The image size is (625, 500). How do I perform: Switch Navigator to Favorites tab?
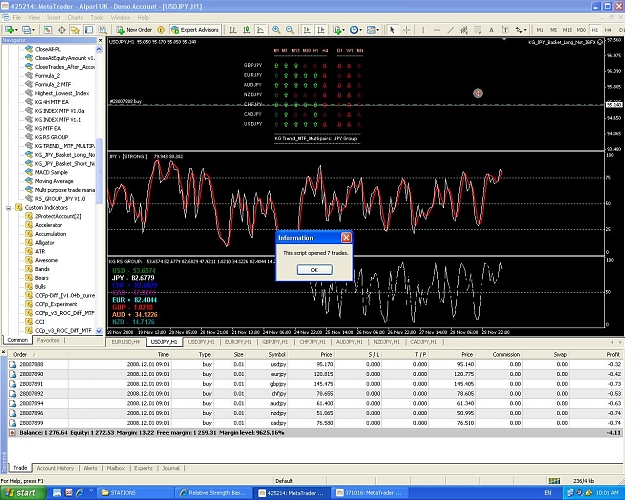click(48, 341)
